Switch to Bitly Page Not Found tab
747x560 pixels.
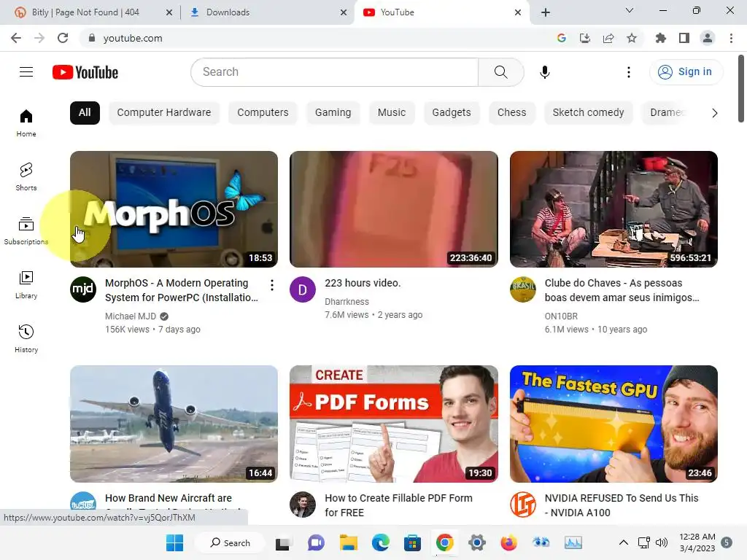point(85,12)
